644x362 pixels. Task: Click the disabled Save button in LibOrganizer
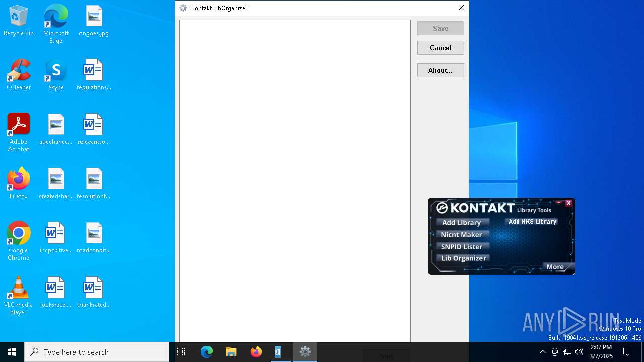pos(441,28)
